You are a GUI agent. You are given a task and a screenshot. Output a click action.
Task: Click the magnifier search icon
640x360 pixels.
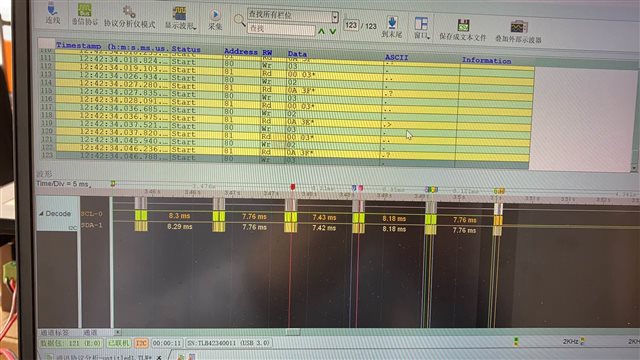click(x=240, y=20)
